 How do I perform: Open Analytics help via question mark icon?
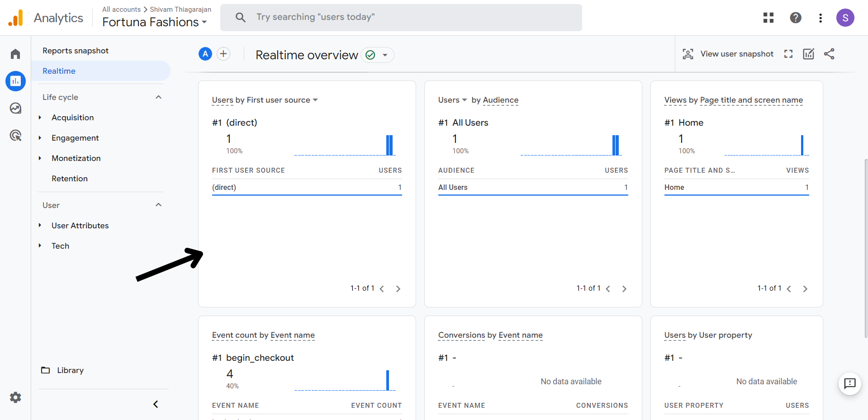[x=795, y=18]
